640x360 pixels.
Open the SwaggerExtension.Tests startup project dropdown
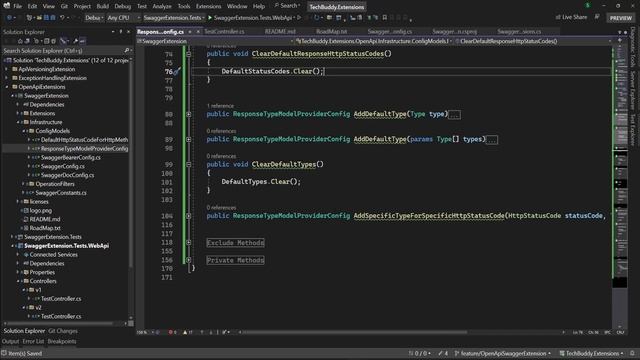pyautogui.click(x=174, y=18)
